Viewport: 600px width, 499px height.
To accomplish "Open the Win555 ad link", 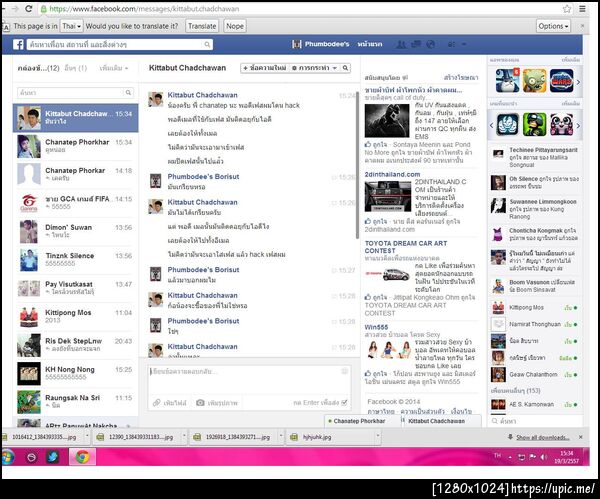I will point(376,327).
